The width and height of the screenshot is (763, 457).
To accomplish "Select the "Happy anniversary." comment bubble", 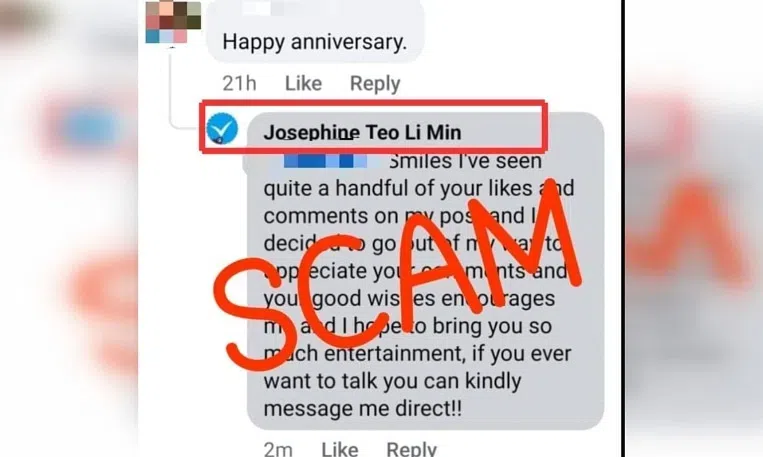I will [x=314, y=43].
